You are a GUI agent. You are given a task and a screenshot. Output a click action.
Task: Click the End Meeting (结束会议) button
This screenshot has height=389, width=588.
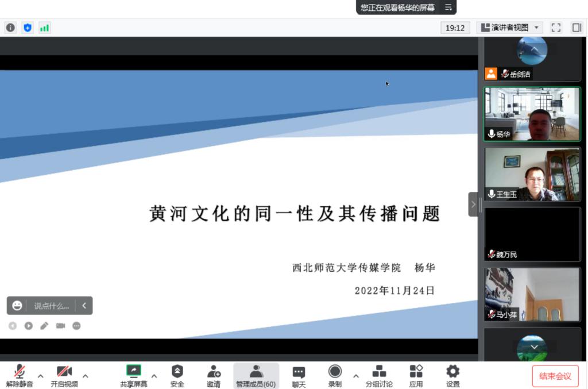tap(555, 376)
